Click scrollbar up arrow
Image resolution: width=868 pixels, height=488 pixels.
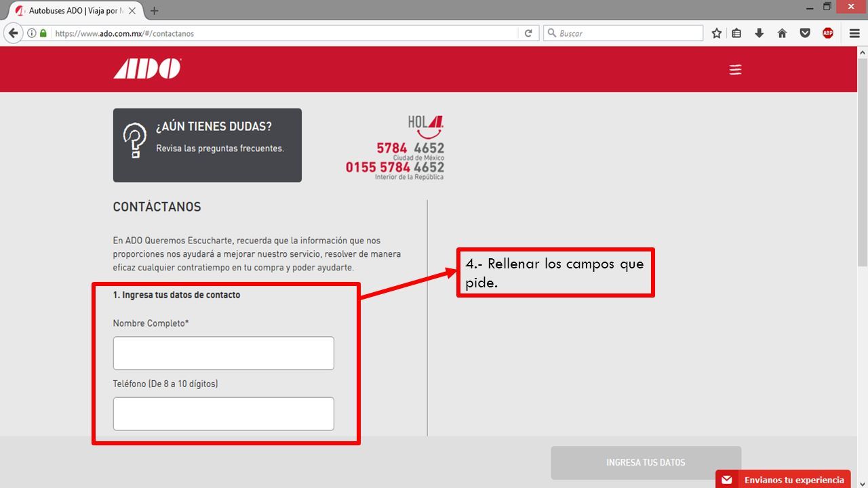(x=862, y=52)
